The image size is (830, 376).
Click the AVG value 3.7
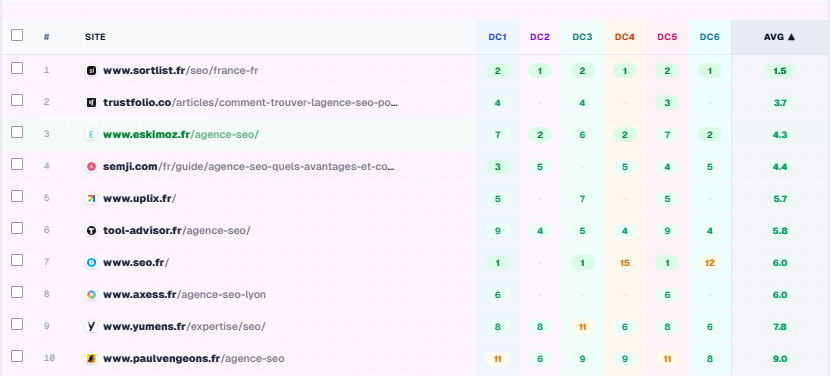tap(780, 103)
